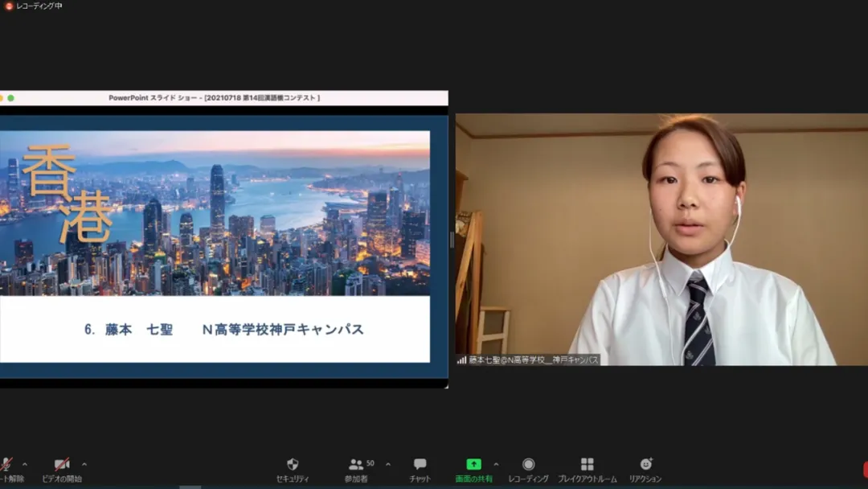Unmute the microphone in Zoom toolbar
The image size is (868, 489).
click(x=6, y=465)
